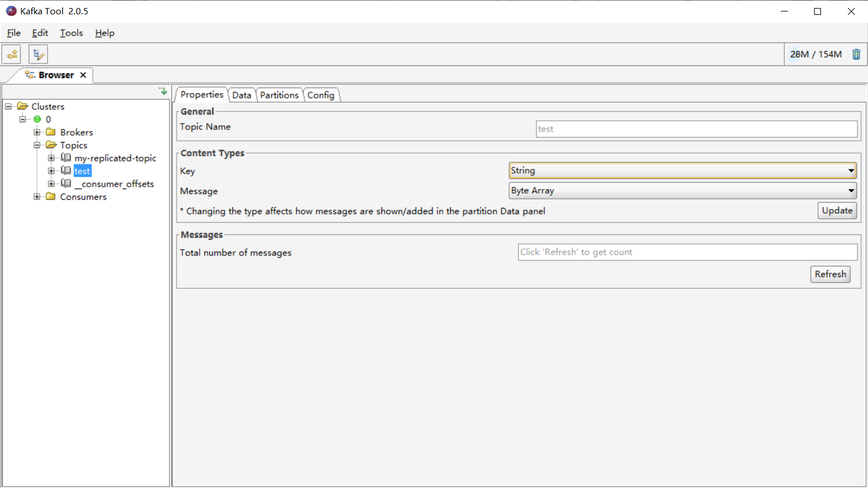Image resolution: width=868 pixels, height=488 pixels.
Task: Click the Refresh button for message count
Action: click(830, 274)
